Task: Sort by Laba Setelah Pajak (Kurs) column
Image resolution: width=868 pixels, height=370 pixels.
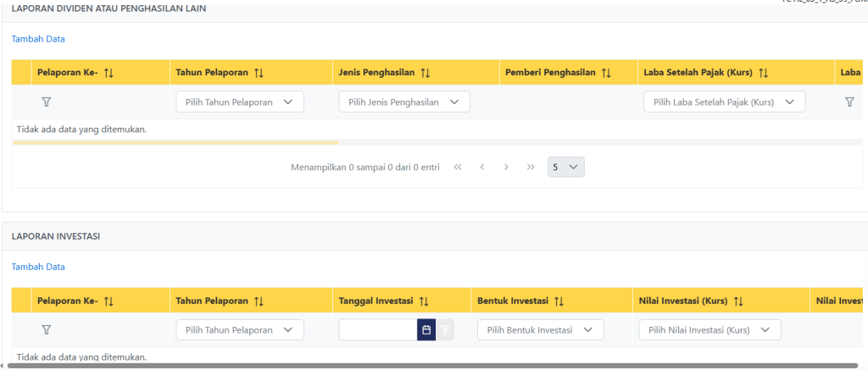Action: [x=764, y=73]
